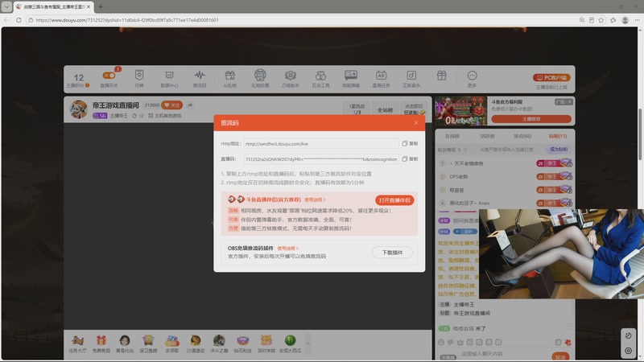Open a new browser tab

(100, 6)
